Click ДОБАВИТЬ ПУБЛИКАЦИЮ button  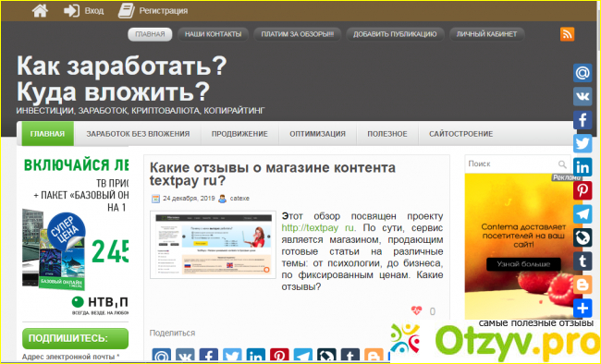(x=395, y=34)
